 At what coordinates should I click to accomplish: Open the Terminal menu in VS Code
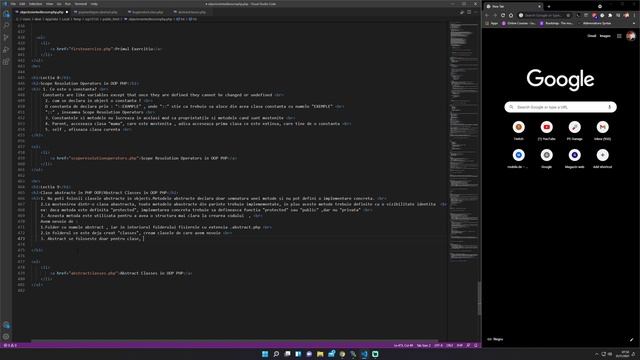pyautogui.click(x=81, y=4)
